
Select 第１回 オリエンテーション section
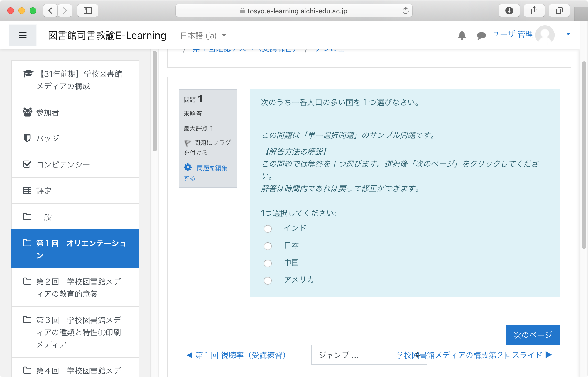pos(75,249)
